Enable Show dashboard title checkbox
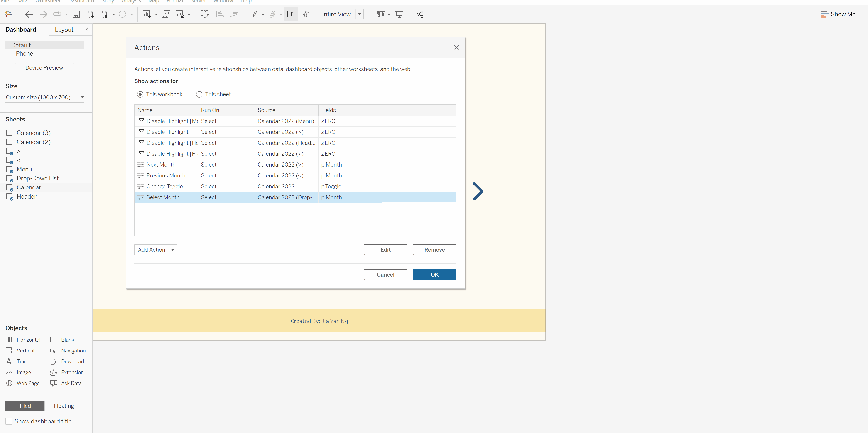Screen dimensions: 868x433 [x=9, y=421]
